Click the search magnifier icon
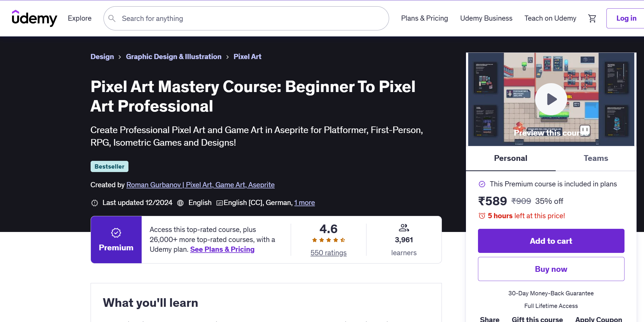Image resolution: width=644 pixels, height=322 pixels. 112,18
